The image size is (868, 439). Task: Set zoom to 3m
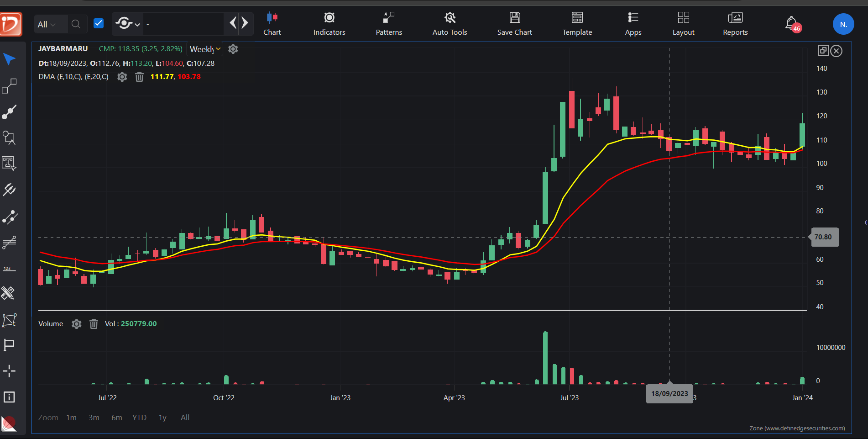(94, 418)
